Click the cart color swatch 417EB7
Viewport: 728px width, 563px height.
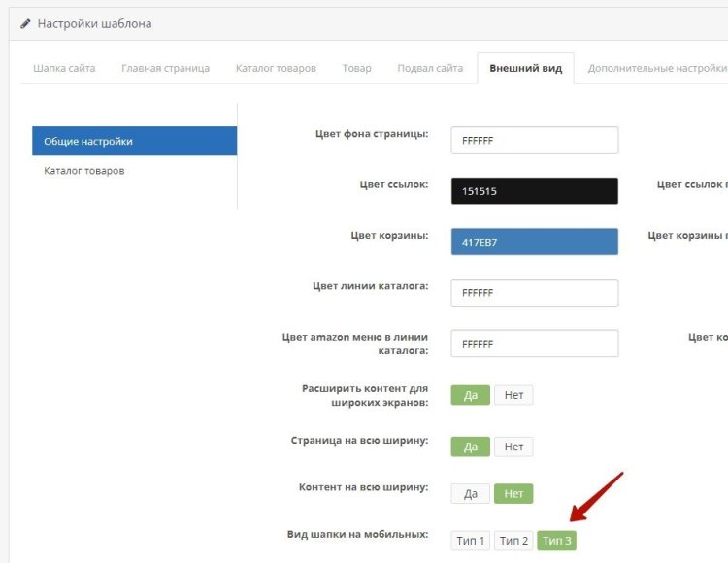point(534,242)
